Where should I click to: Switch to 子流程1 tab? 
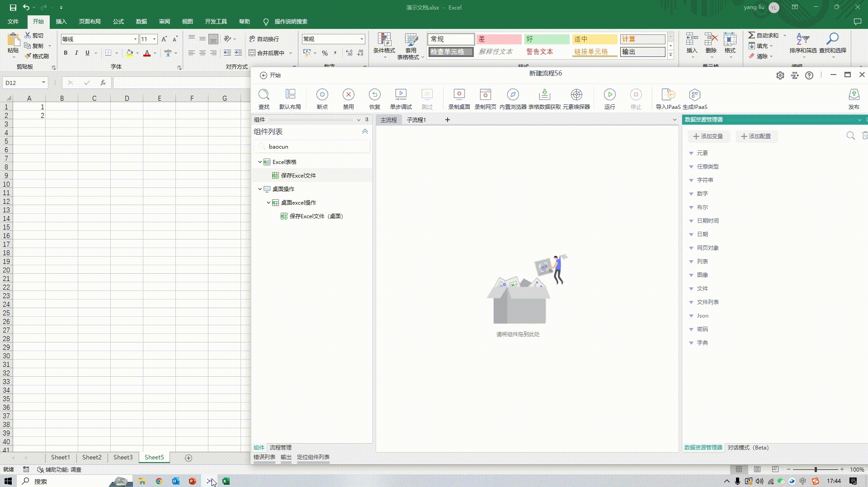(416, 120)
